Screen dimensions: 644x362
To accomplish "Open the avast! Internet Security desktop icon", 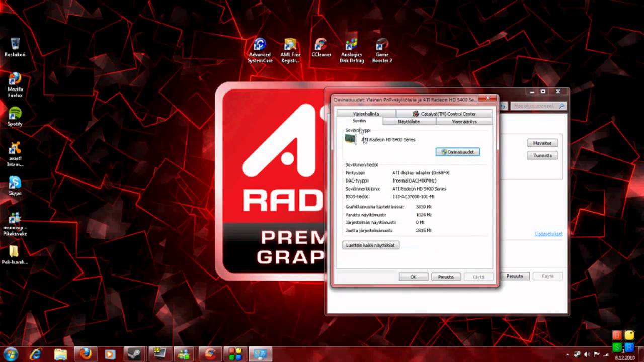I will (x=15, y=154).
